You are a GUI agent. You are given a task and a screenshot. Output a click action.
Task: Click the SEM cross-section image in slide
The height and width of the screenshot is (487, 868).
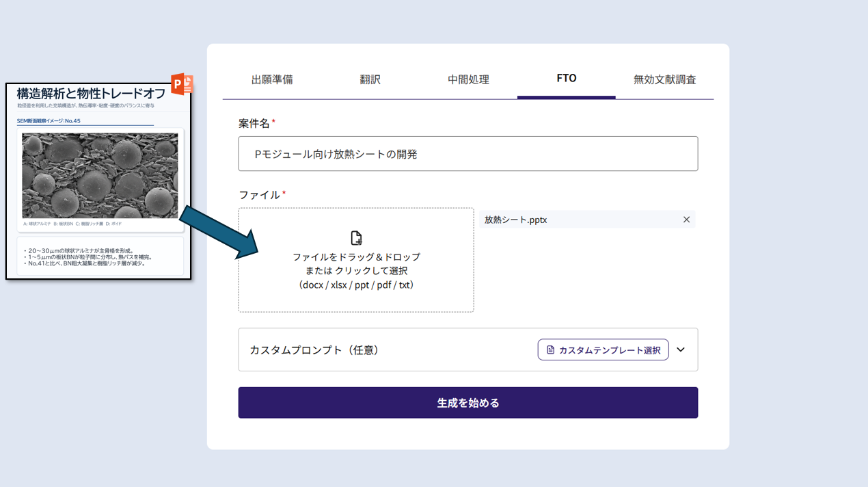100,176
